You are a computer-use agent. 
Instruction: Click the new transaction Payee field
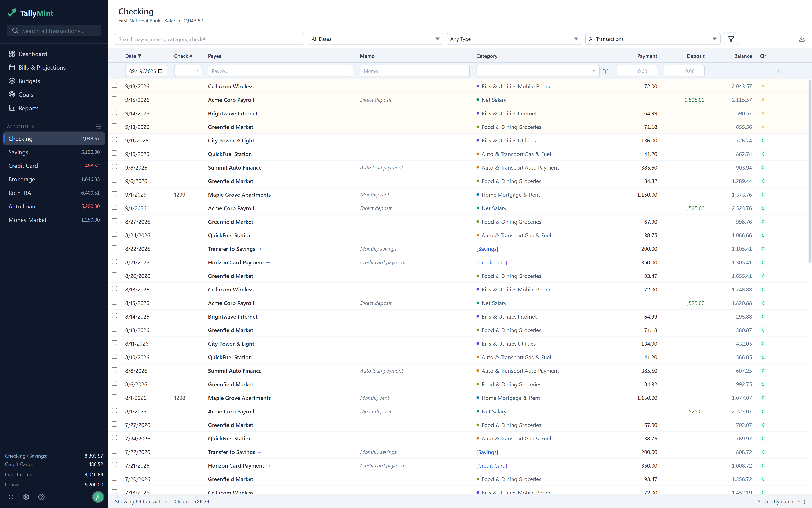pos(280,71)
